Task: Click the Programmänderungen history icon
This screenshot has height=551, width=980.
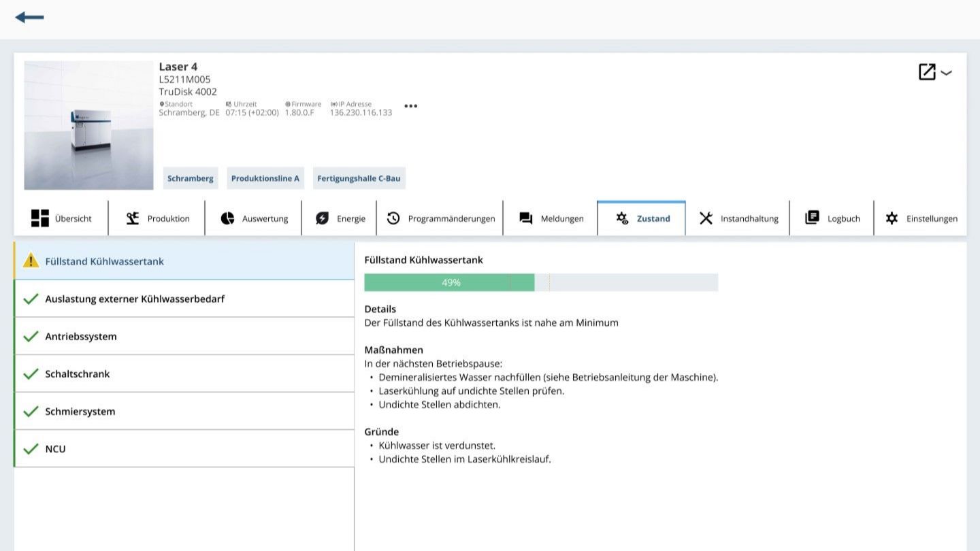Action: coord(393,218)
